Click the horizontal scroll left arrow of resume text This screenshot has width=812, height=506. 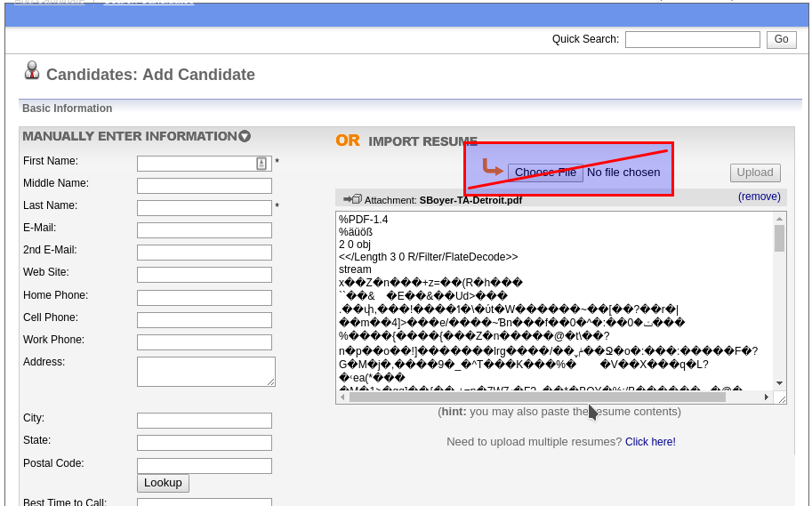coord(342,398)
